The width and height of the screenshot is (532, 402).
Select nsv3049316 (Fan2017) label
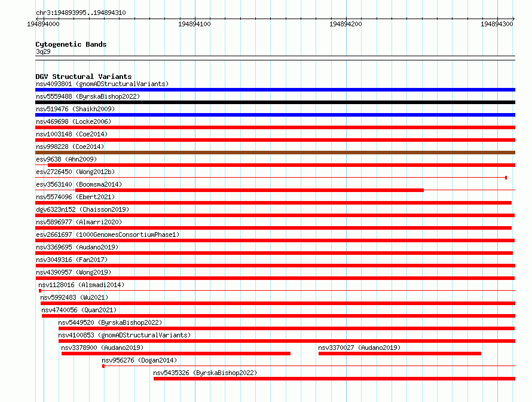coord(72,260)
